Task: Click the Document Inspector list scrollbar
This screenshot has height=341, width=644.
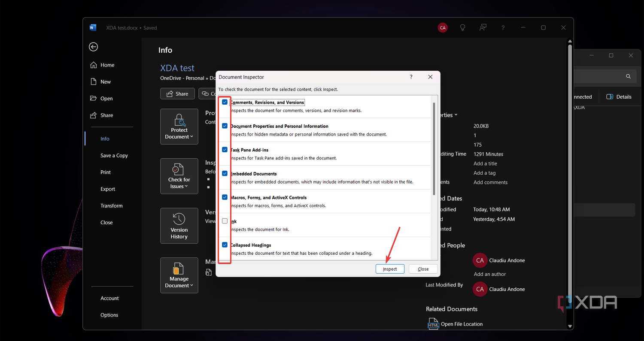Action: (434, 149)
